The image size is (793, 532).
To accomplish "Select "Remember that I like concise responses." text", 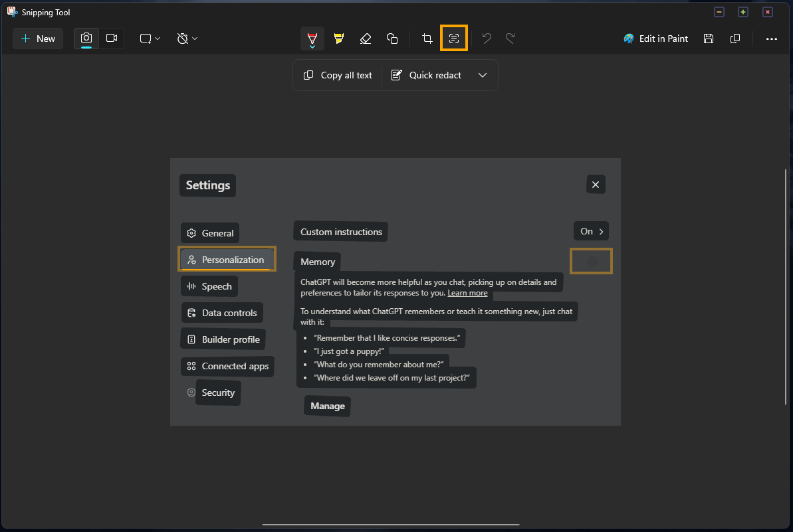I will [387, 338].
